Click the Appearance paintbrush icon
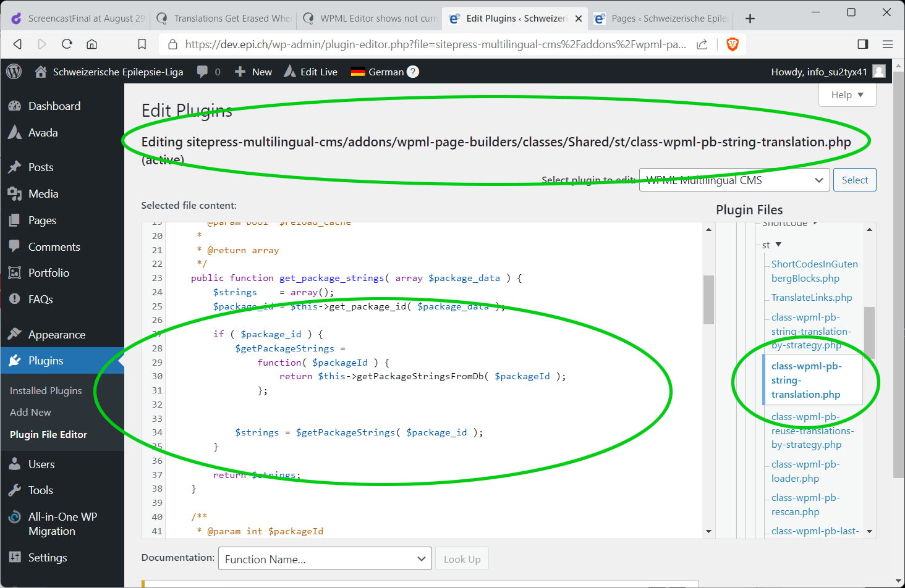The height and width of the screenshot is (588, 905). pos(15,334)
